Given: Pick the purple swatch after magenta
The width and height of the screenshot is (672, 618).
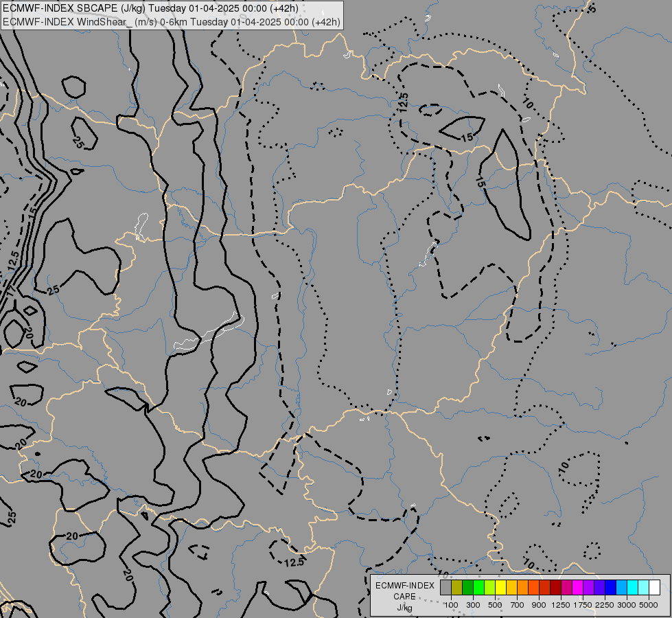Looking at the screenshot, I should 588,588.
